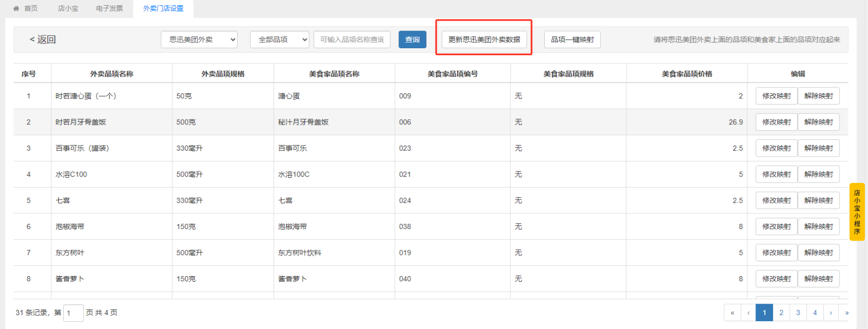Click item code 009
Image resolution: width=868 pixels, height=329 pixels.
(405, 96)
